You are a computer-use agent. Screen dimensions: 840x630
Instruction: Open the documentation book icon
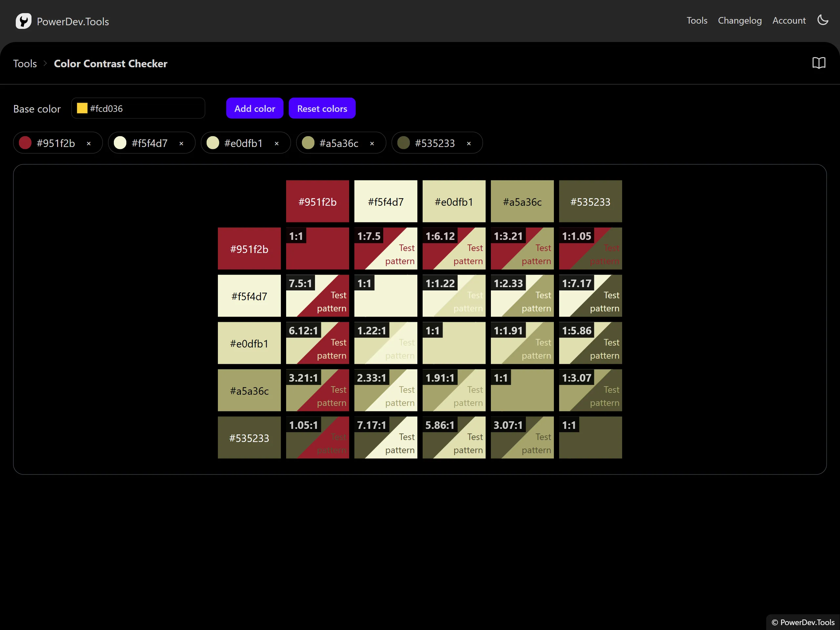click(x=819, y=63)
